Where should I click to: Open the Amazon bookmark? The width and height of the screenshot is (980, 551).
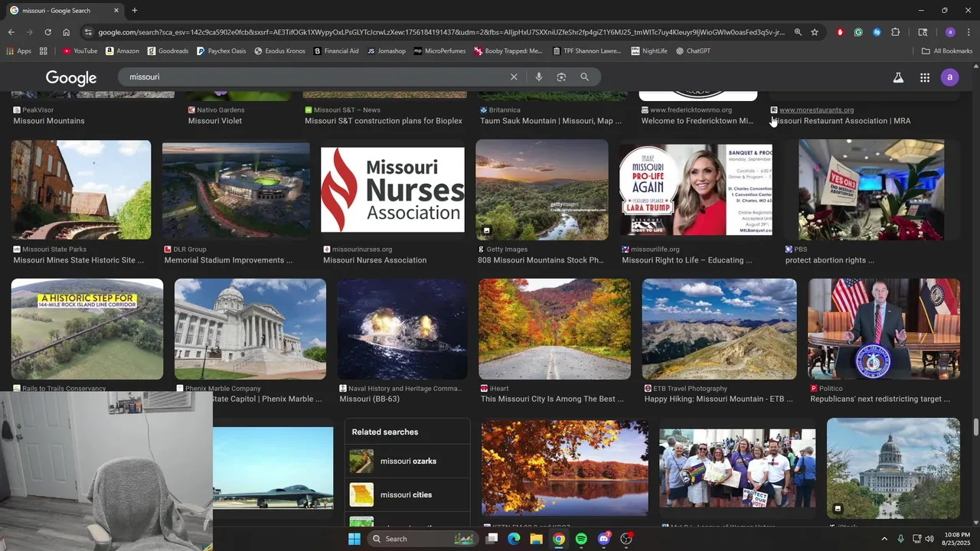click(x=122, y=51)
